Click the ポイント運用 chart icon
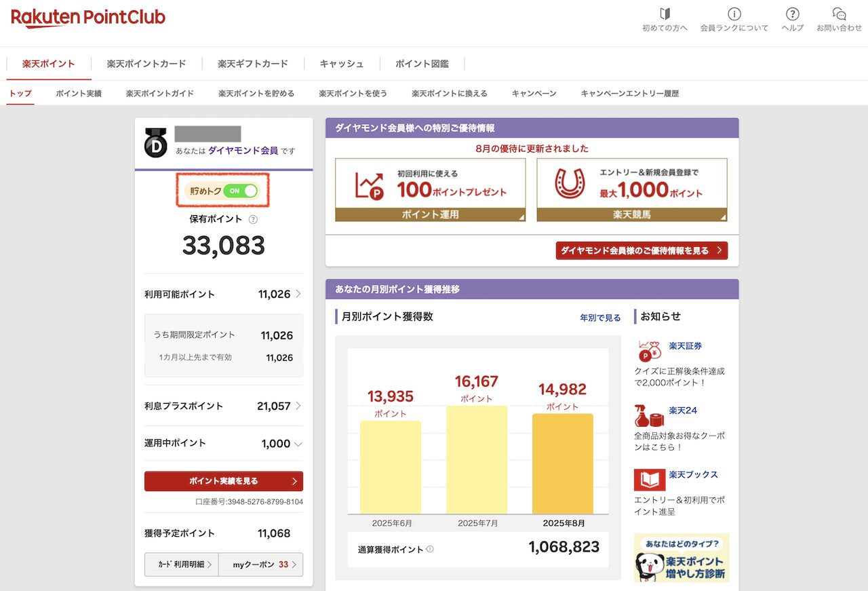 (x=370, y=185)
